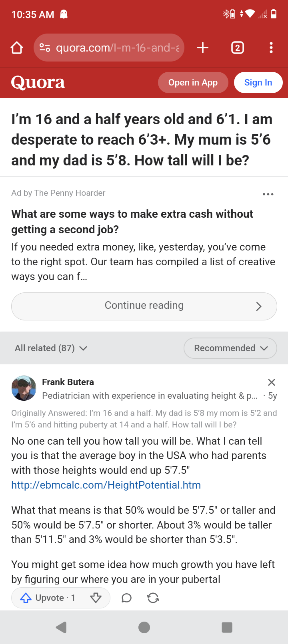Tap Continue reading on the ad
The width and height of the screenshot is (288, 644).
pyautogui.click(x=144, y=306)
